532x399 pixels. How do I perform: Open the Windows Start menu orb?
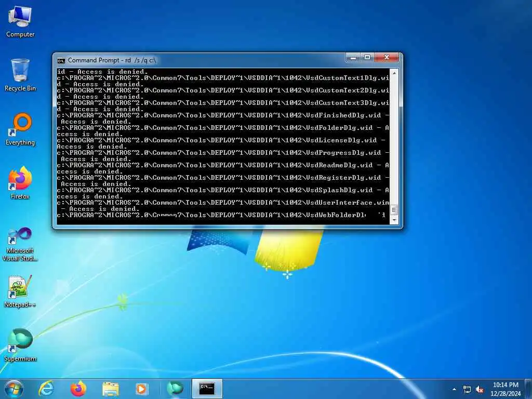click(14, 389)
